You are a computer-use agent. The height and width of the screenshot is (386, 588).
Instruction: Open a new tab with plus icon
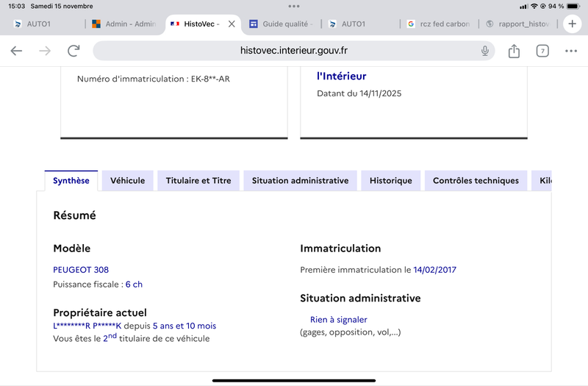pos(573,24)
